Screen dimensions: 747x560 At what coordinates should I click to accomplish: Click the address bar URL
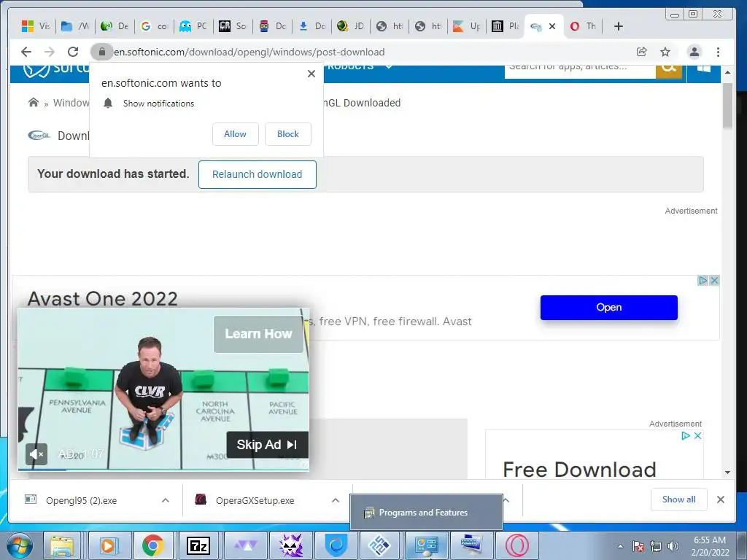(x=249, y=52)
